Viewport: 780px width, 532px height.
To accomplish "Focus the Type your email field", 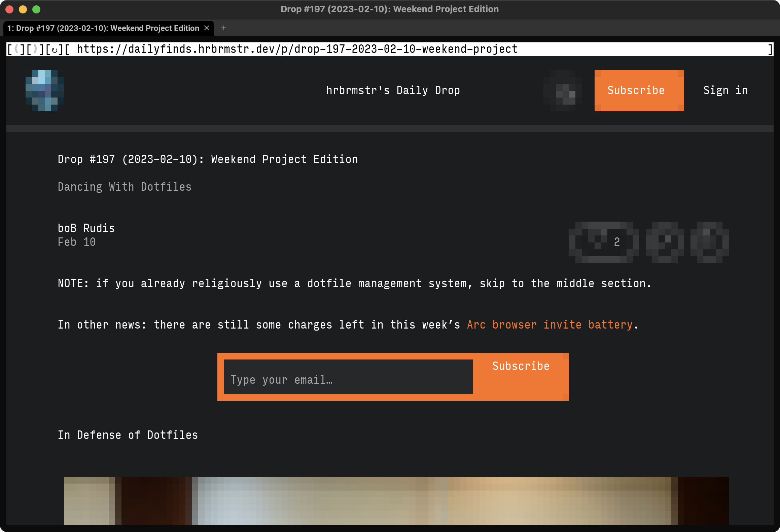I will pyautogui.click(x=348, y=377).
